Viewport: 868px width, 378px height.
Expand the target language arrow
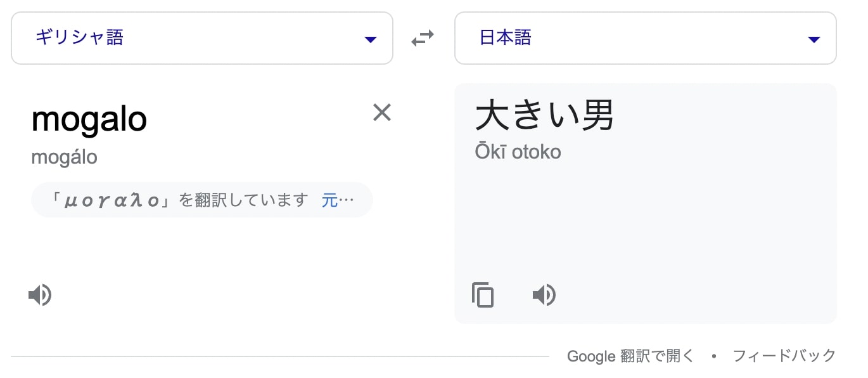point(814,40)
